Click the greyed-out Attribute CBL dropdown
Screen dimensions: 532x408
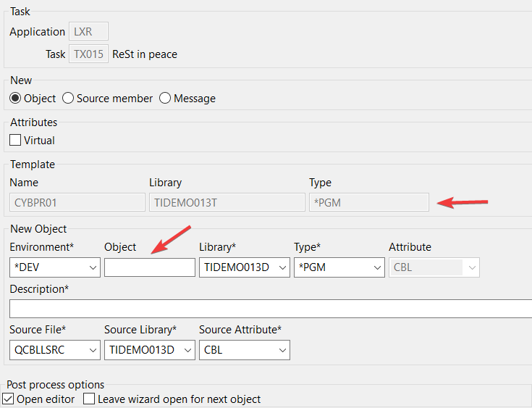[x=434, y=267]
